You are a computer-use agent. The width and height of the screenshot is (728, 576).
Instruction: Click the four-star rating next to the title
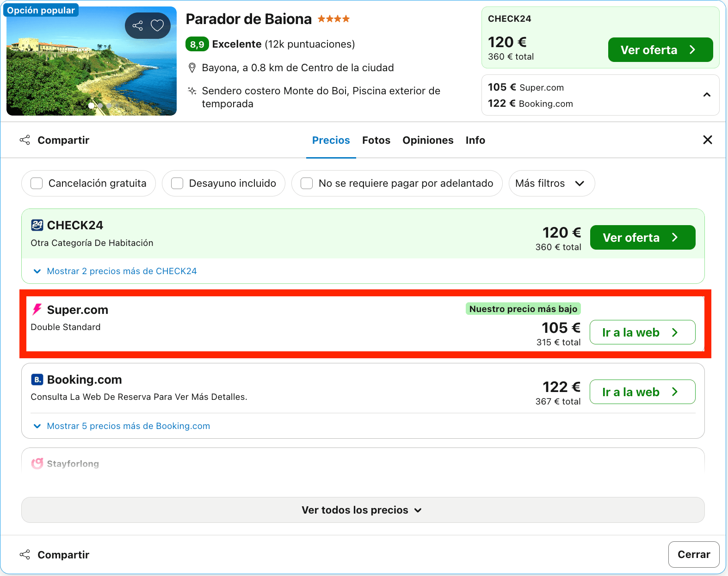coord(333,19)
